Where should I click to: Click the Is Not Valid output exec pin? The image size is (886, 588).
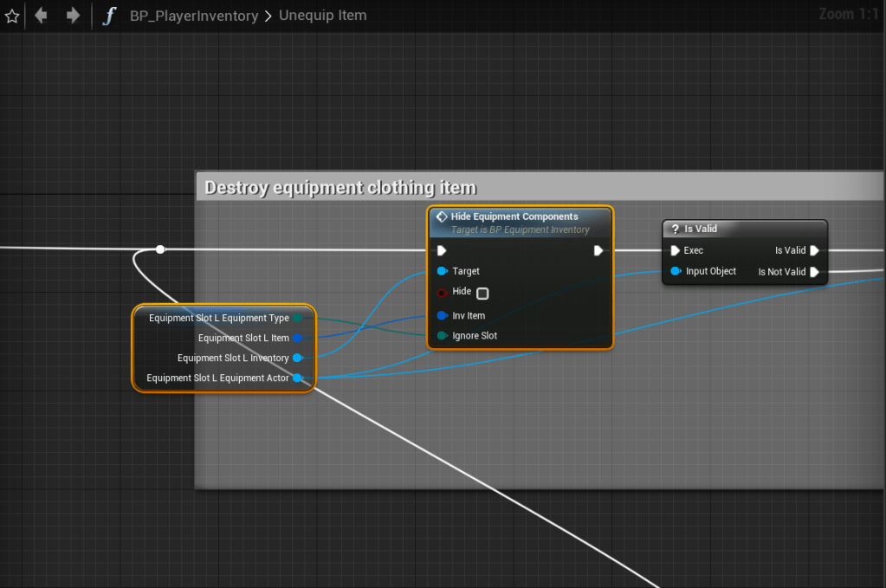[814, 272]
